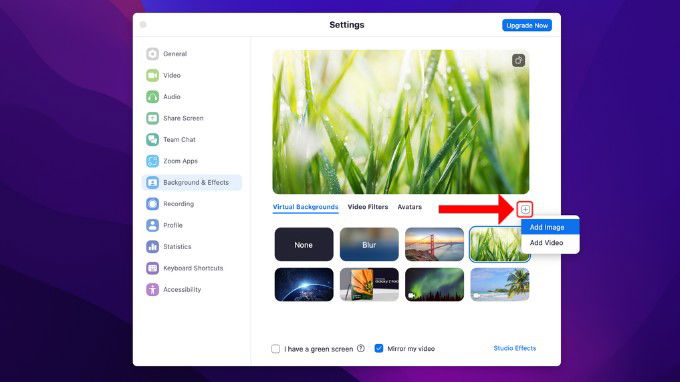Switch to Avatars tab
Screen dimensions: 680x382
409,207
